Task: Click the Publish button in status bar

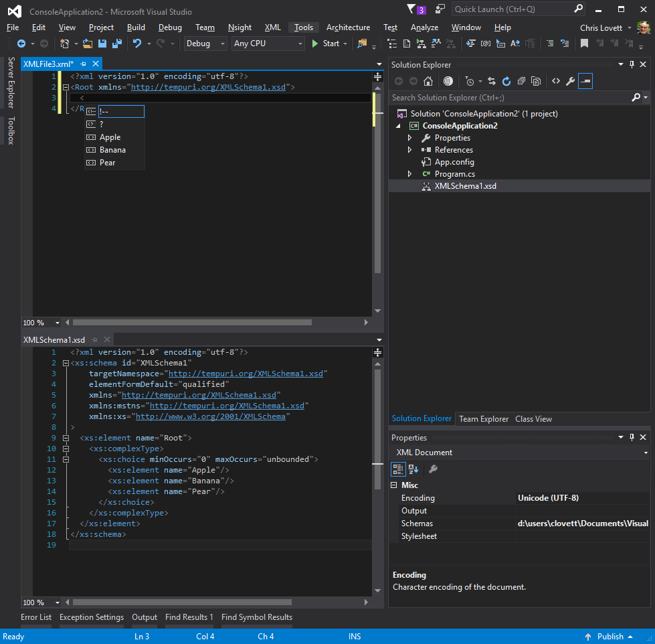Action: (x=609, y=637)
